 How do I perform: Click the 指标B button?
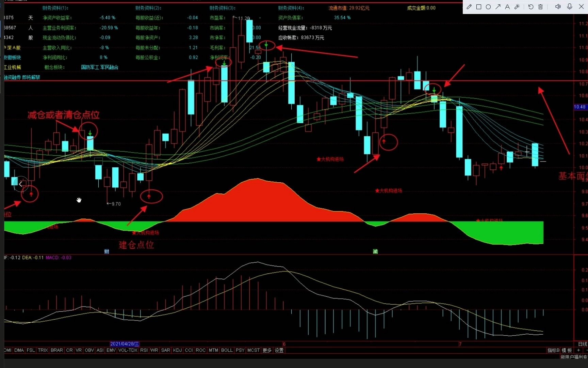point(553,350)
